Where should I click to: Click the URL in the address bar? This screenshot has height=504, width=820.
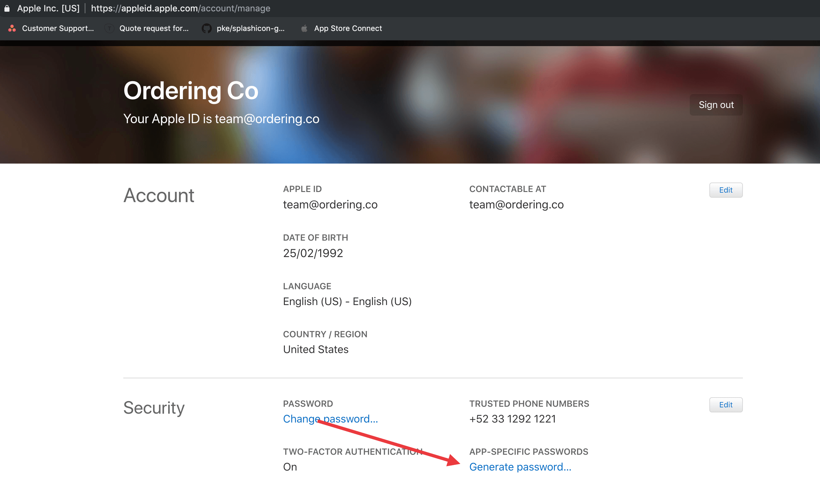[180, 8]
